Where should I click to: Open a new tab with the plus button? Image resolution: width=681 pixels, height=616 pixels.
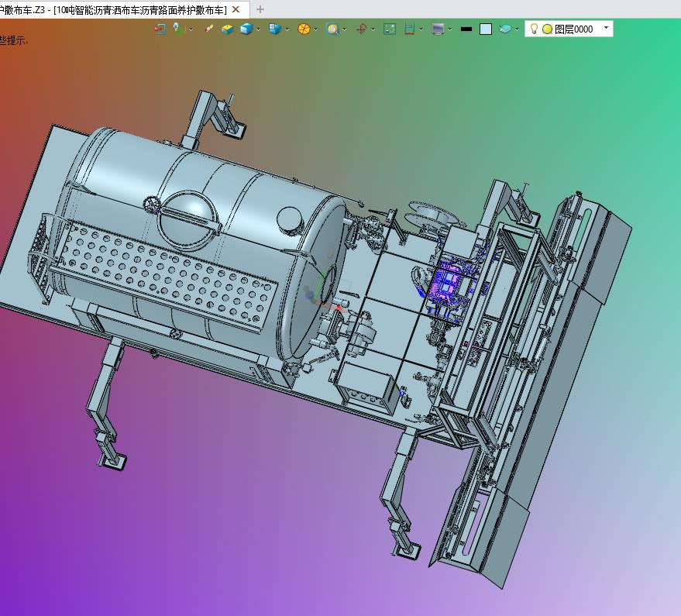coord(260,9)
